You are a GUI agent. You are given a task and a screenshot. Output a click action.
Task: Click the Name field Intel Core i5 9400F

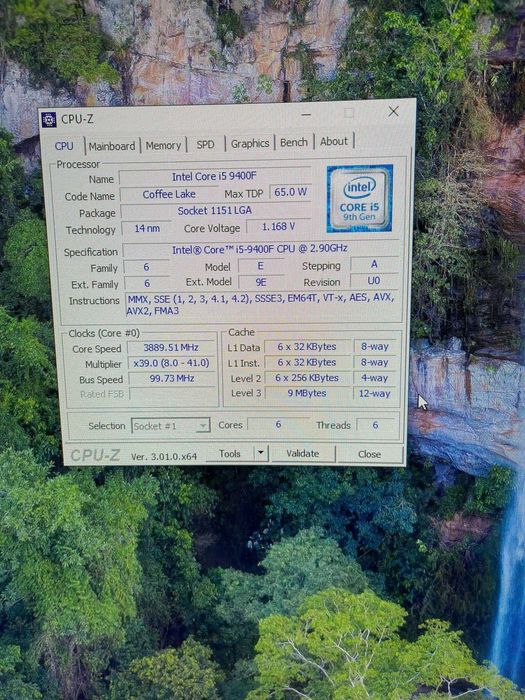(x=214, y=176)
